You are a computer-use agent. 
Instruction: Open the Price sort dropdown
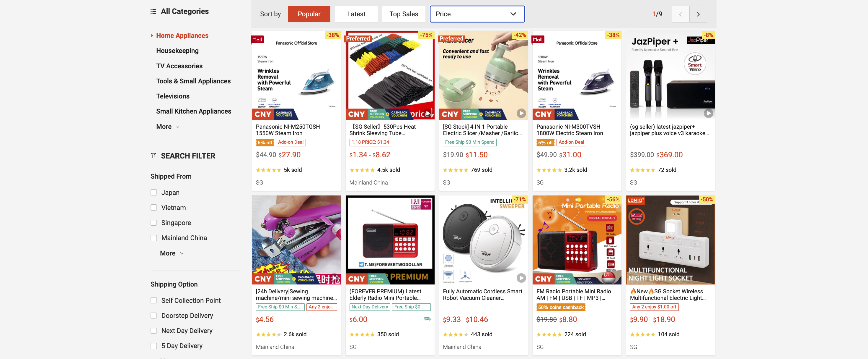(x=477, y=14)
